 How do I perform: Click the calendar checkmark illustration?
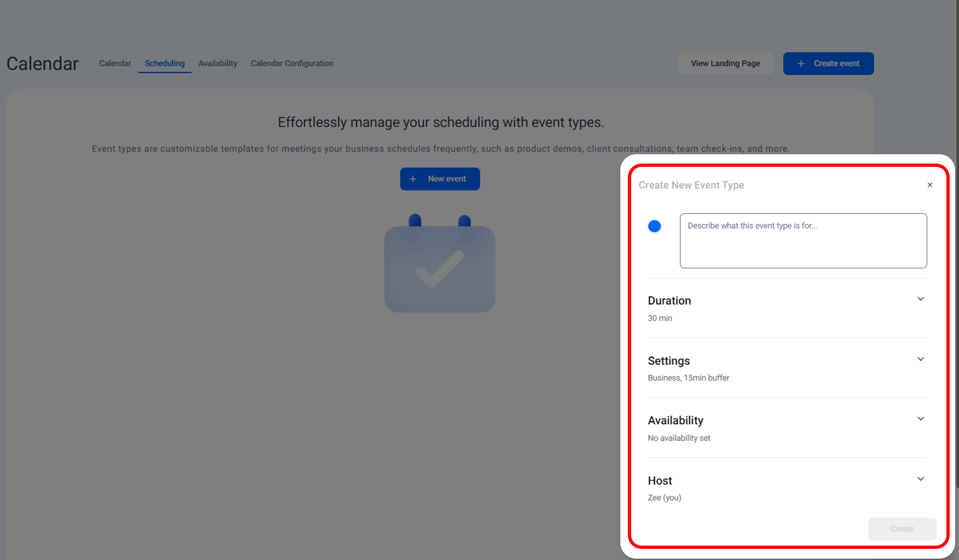point(440,264)
